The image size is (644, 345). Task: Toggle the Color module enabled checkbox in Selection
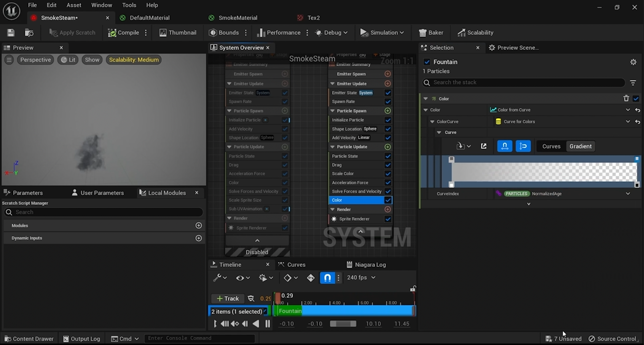(636, 98)
